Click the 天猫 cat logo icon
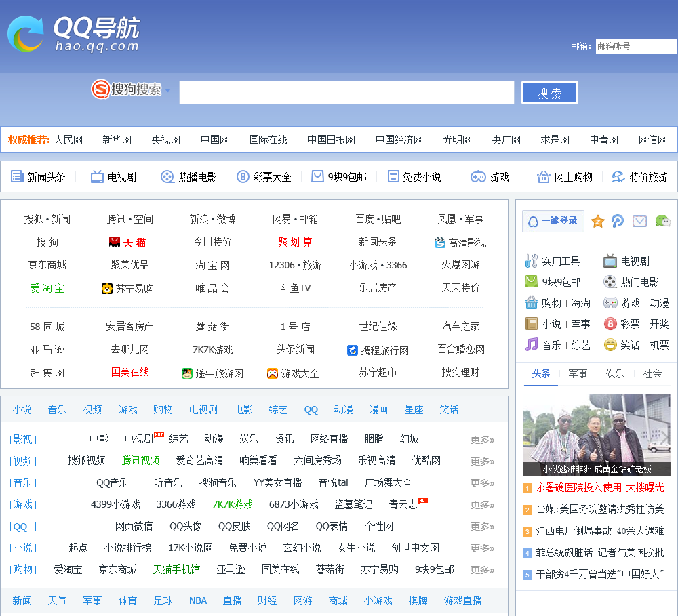 point(114,242)
